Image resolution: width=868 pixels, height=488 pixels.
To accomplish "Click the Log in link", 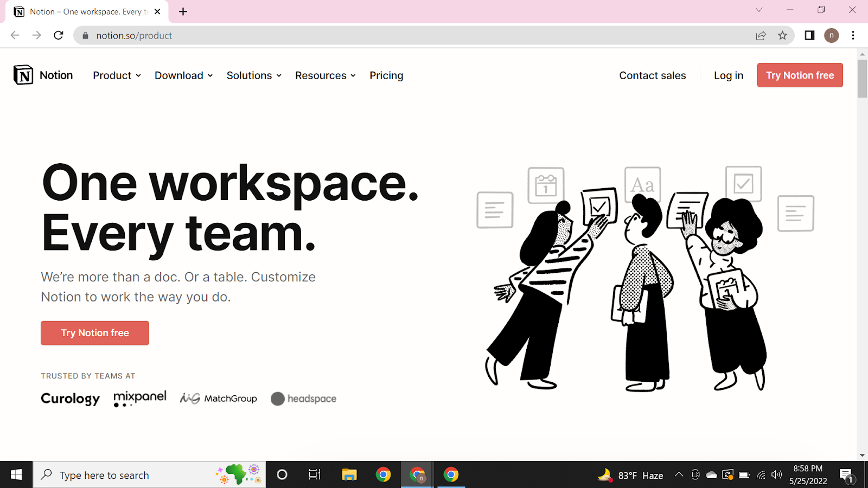I will click(729, 75).
